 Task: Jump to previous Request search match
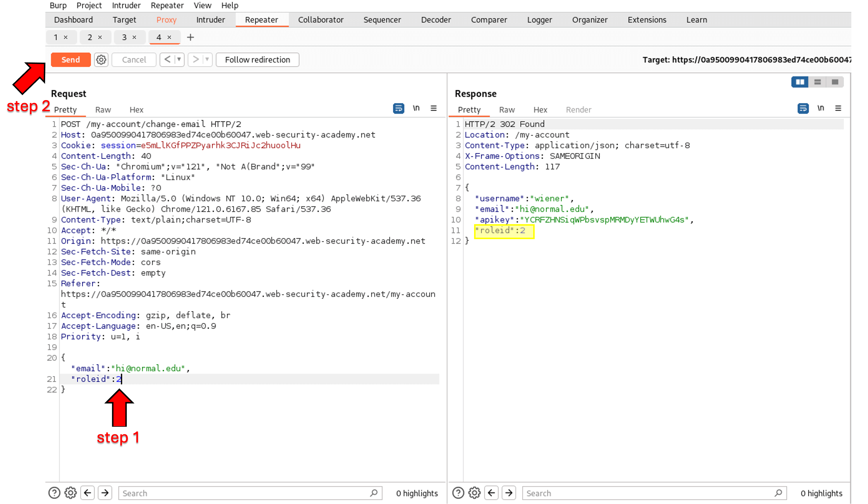coord(88,493)
